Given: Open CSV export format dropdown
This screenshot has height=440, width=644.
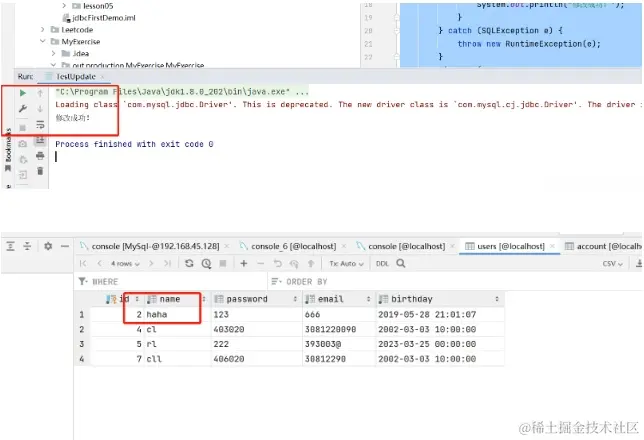Looking at the screenshot, I should pos(612,263).
